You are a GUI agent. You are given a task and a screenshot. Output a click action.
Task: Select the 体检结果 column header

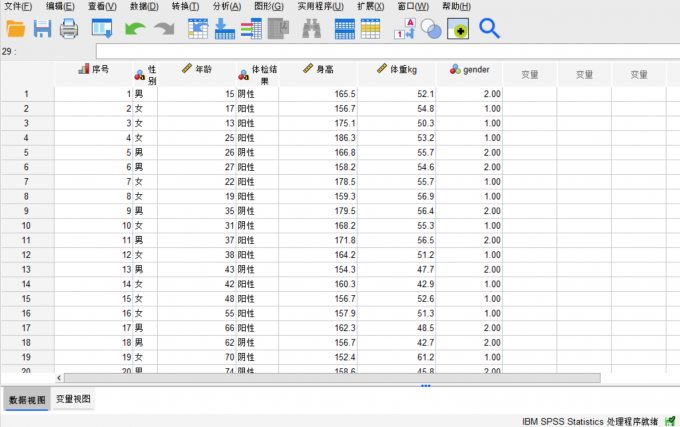[258, 74]
